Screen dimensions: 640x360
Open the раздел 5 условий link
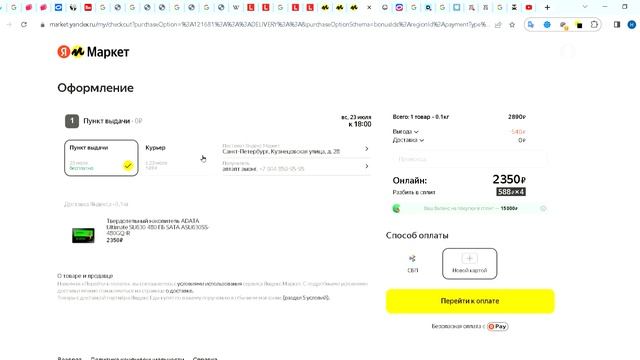click(x=306, y=298)
